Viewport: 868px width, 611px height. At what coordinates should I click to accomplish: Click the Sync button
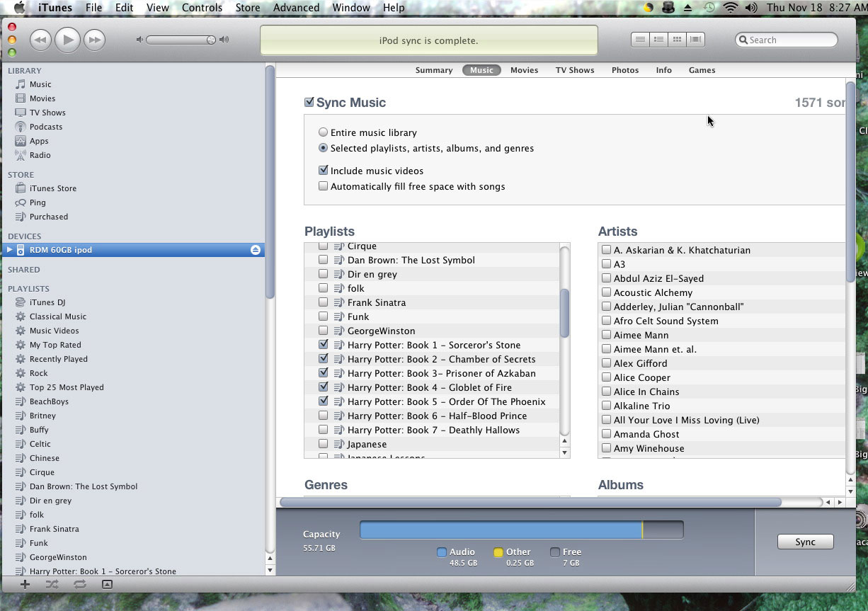pyautogui.click(x=805, y=542)
